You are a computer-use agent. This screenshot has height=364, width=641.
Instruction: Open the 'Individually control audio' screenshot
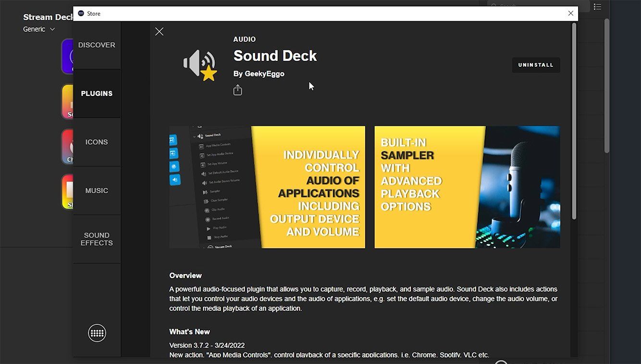pos(267,187)
